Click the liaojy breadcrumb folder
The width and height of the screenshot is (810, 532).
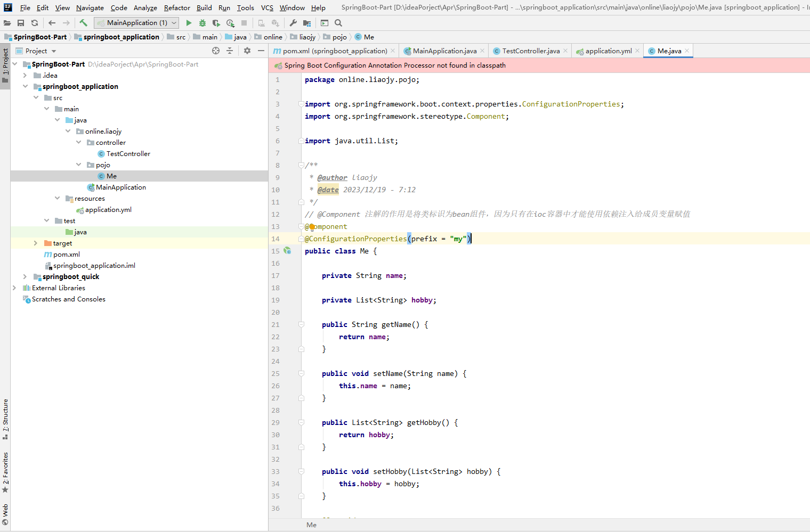303,37
